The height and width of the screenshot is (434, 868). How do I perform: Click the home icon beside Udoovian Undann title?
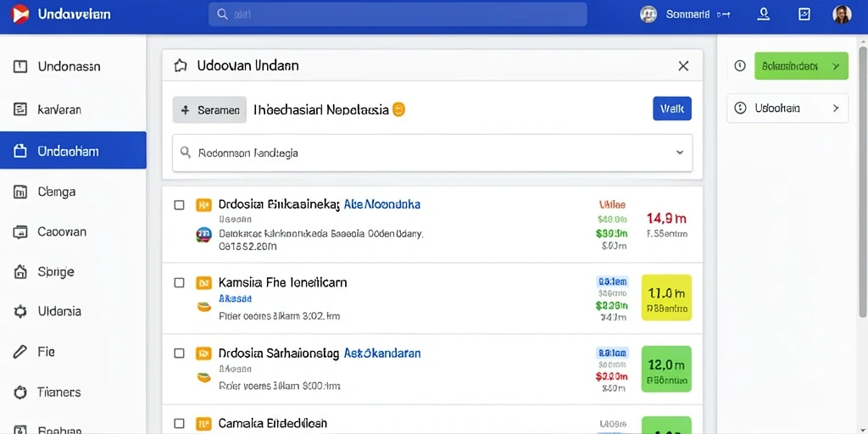click(x=180, y=66)
